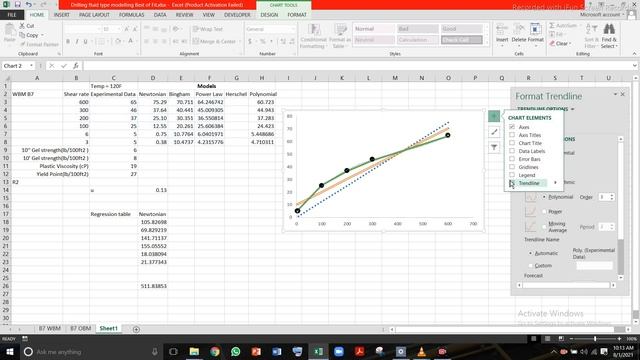Expand the Trendline submenu arrow
The image size is (640, 360).
pos(555,183)
